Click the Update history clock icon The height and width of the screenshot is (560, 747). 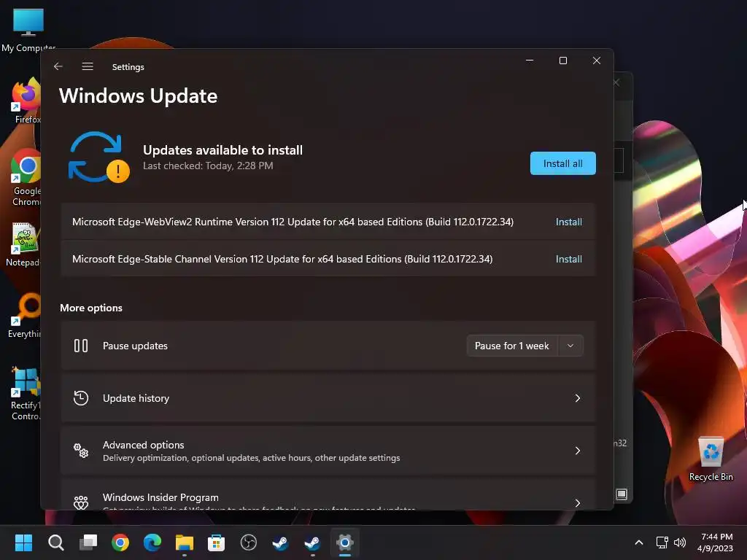click(x=81, y=398)
